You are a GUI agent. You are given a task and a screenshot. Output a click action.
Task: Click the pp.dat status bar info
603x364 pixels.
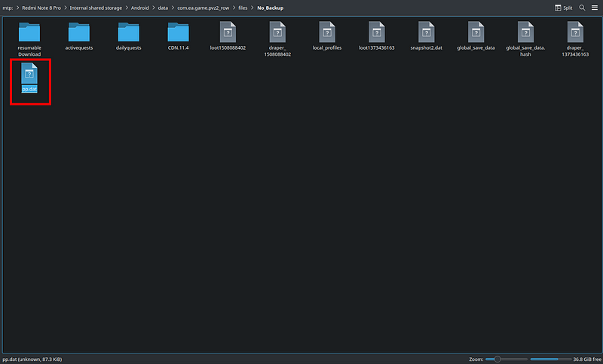32,359
